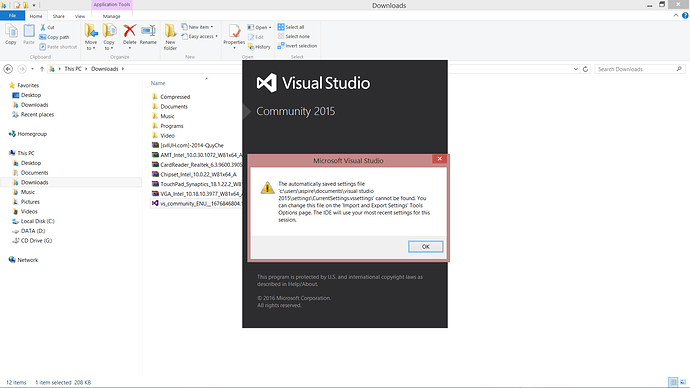Refresh the Downloads folder
The image size is (690, 388).
(x=585, y=69)
